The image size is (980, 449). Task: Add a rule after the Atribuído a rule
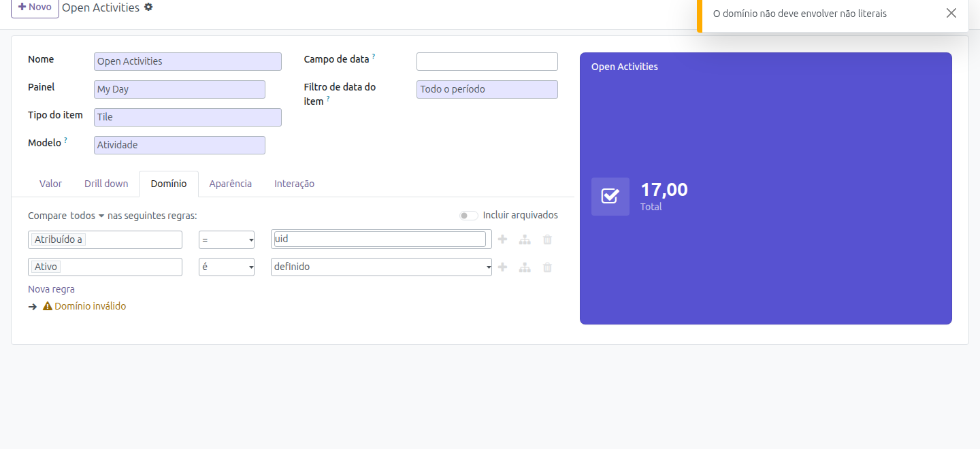(502, 239)
